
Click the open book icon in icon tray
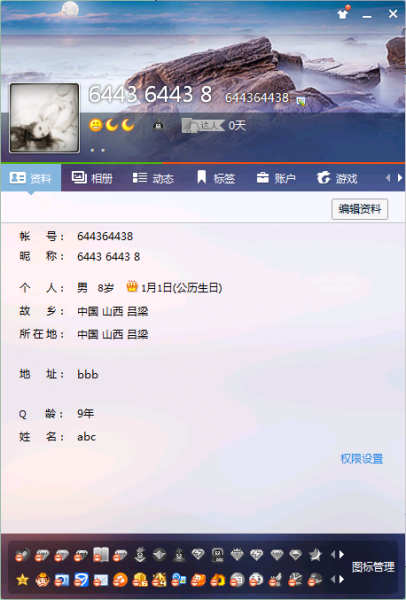(101, 554)
